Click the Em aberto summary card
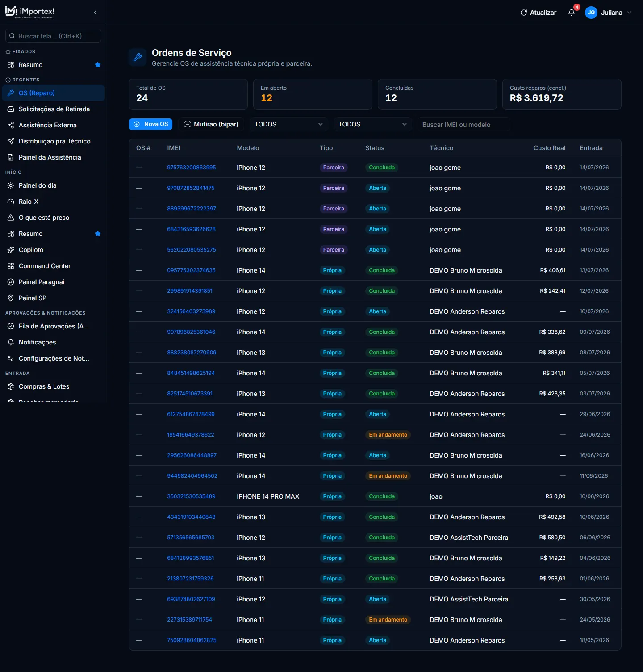This screenshot has height=672, width=643. click(x=313, y=94)
